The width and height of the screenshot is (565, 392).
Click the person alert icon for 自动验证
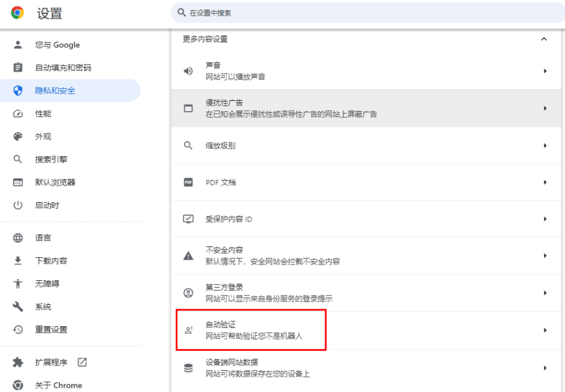click(189, 330)
